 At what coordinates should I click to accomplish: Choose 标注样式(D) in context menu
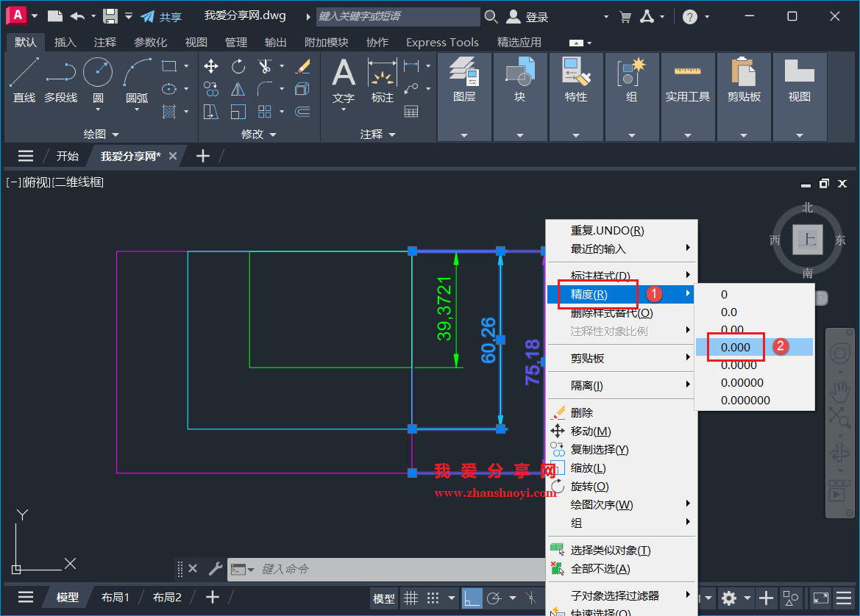(621, 275)
